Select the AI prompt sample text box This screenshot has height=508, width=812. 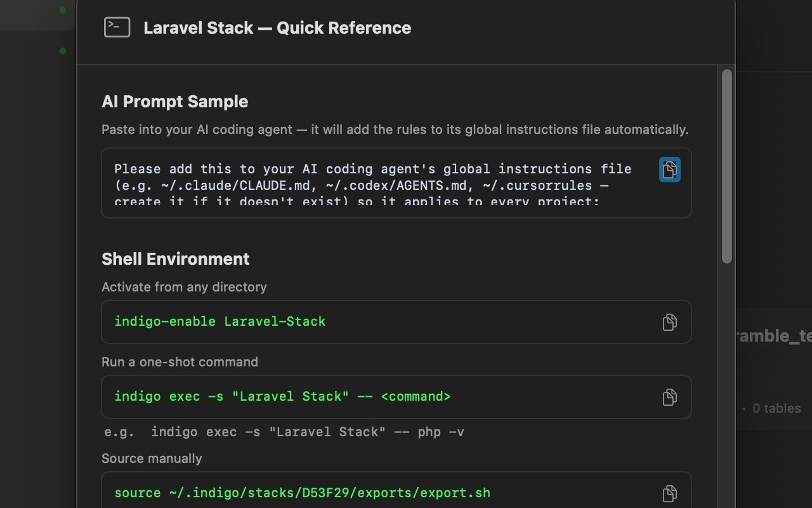pos(396,183)
